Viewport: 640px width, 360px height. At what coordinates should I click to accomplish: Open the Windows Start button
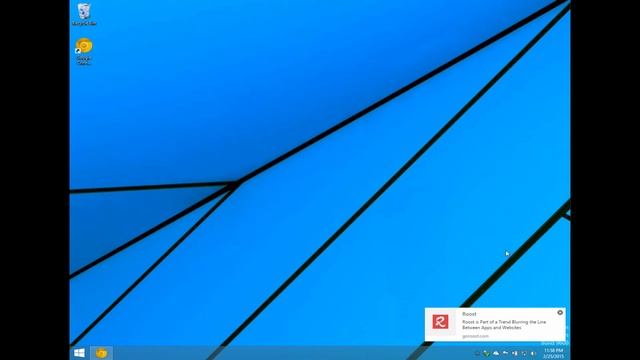79,353
